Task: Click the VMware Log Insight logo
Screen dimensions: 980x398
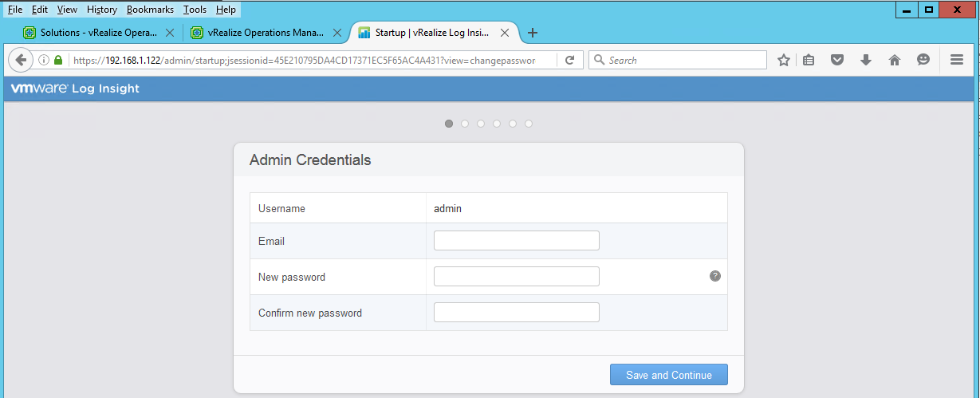Action: (x=75, y=89)
